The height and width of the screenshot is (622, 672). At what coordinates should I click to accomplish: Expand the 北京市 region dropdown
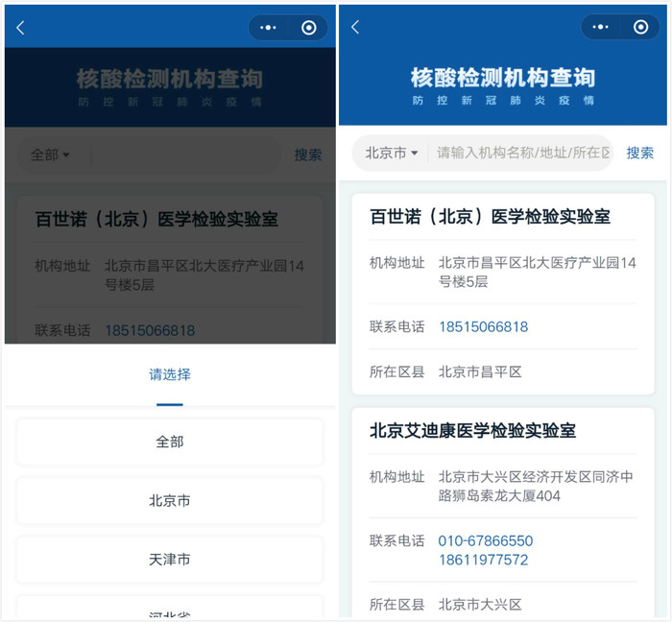(392, 153)
